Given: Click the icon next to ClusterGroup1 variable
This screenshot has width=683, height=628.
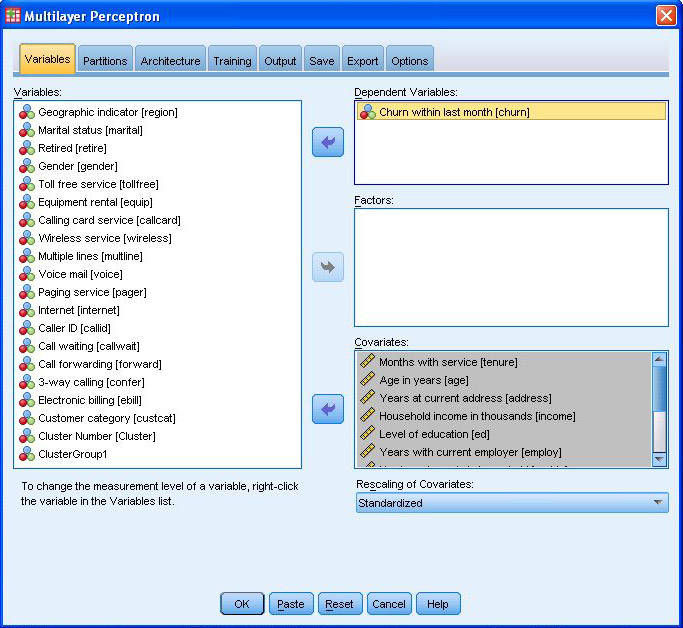Looking at the screenshot, I should pos(27,455).
